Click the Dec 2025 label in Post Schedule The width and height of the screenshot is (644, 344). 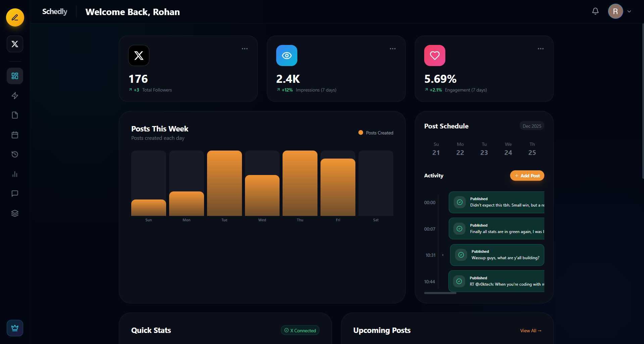[532, 126]
